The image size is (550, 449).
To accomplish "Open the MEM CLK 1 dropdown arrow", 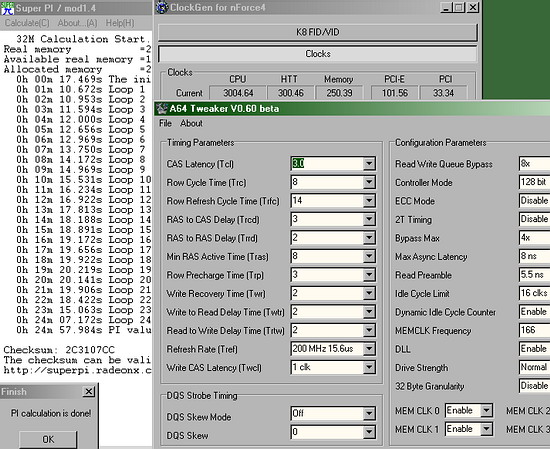I will [x=486, y=429].
